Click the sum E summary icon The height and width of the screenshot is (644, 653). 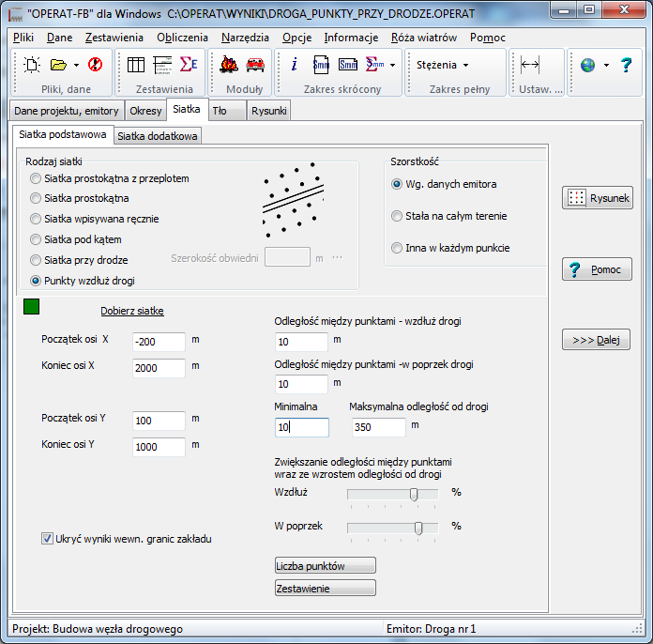coord(189,65)
